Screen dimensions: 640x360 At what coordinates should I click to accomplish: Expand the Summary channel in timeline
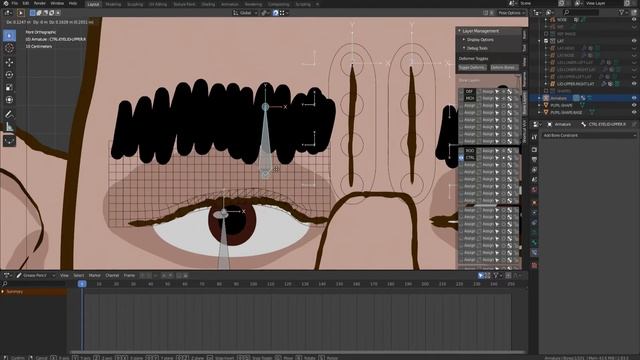click(x=3, y=292)
